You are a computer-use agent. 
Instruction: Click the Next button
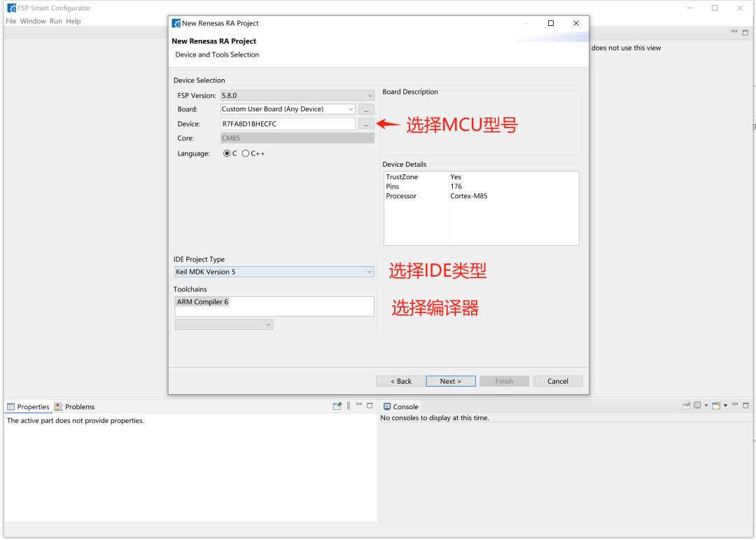pos(451,381)
